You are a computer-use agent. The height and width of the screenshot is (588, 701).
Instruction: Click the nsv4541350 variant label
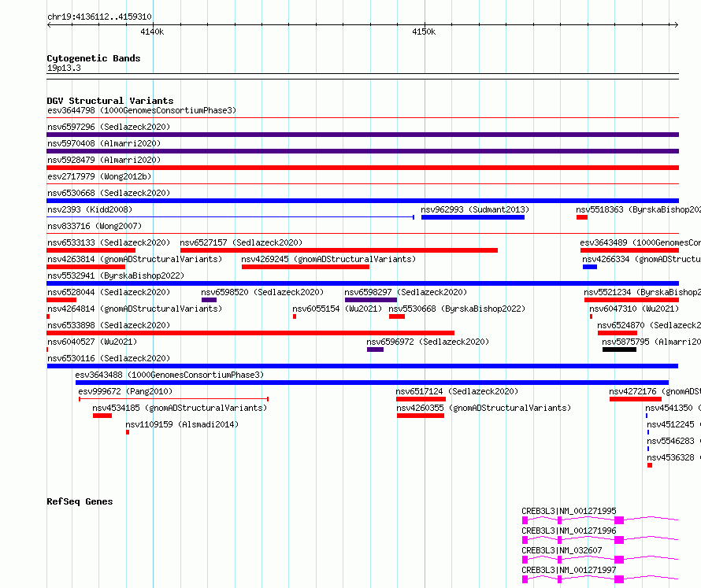(673, 408)
